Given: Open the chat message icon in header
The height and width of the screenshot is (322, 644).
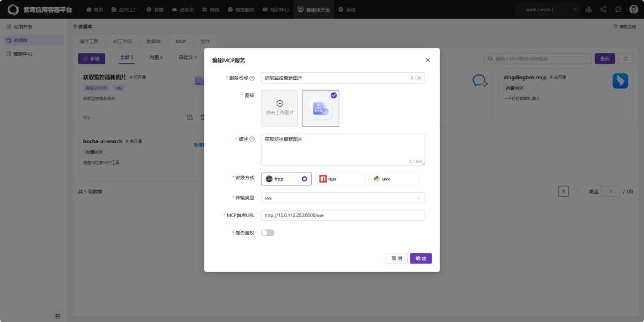Looking at the screenshot, I should tap(618, 10).
